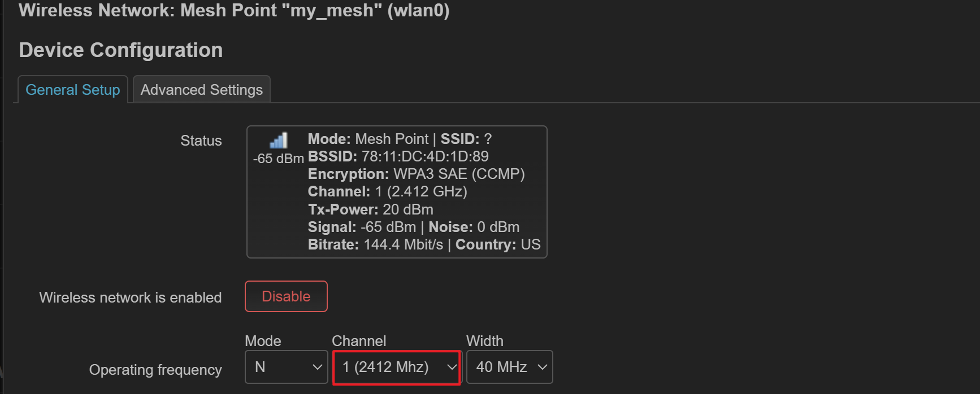980x394 pixels.
Task: Click the -65 dBm reading under signal icon
Action: (278, 159)
